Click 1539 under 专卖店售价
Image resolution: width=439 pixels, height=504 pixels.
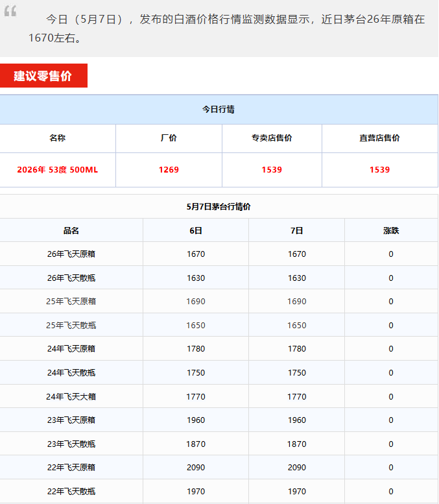(x=272, y=170)
